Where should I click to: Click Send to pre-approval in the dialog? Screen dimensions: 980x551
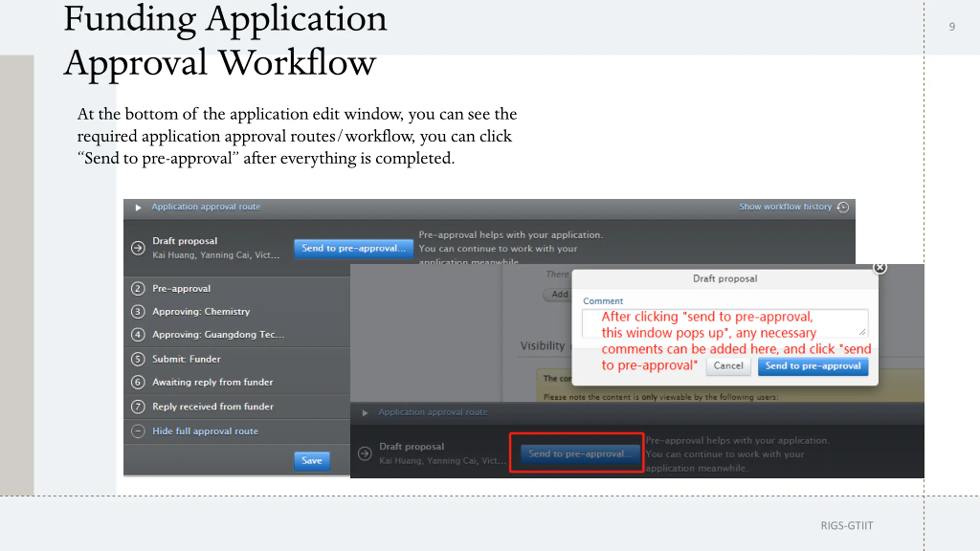tap(813, 366)
